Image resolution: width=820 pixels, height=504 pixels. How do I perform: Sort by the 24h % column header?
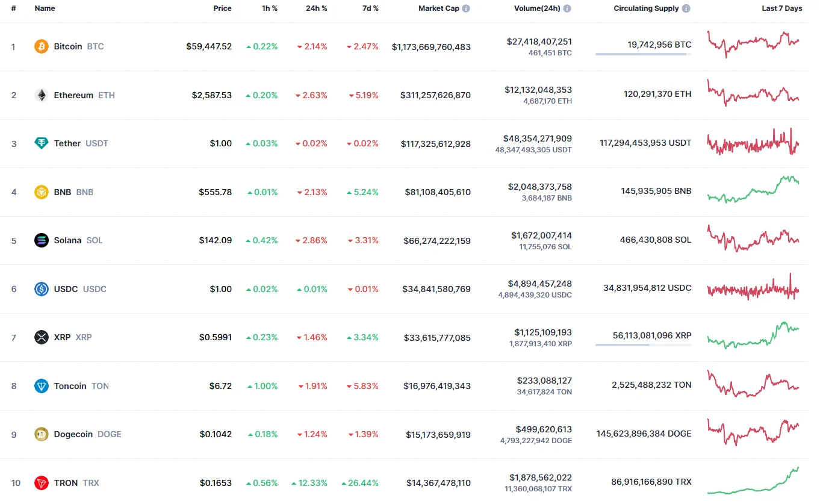point(316,9)
